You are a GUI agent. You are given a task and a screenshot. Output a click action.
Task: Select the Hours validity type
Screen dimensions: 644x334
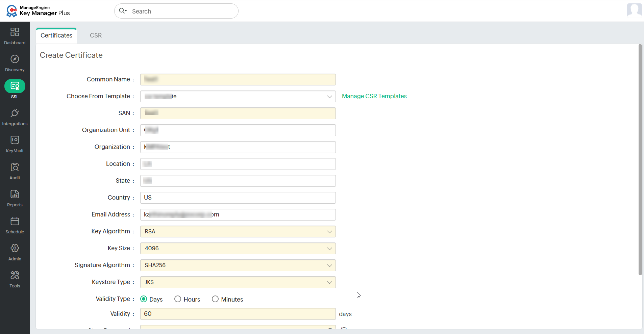tap(178, 299)
